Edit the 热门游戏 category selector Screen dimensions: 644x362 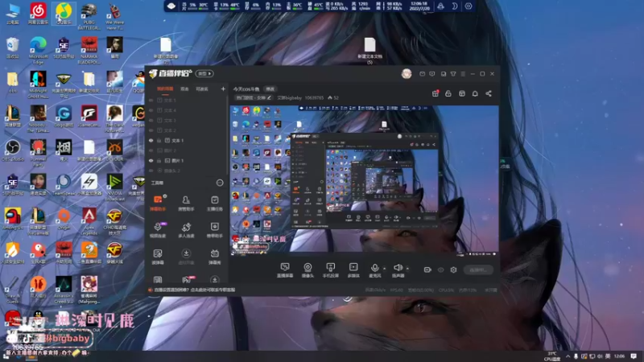254,97
